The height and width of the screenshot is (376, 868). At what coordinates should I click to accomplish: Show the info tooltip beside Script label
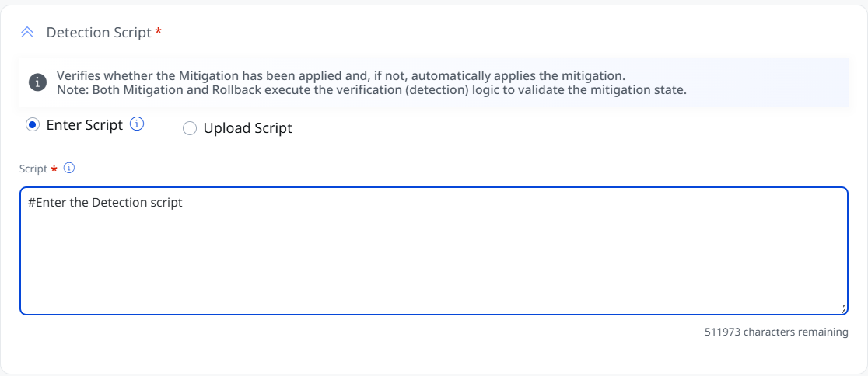(x=69, y=168)
